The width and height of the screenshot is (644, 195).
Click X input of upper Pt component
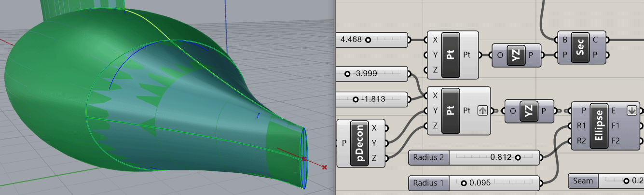tap(436, 40)
